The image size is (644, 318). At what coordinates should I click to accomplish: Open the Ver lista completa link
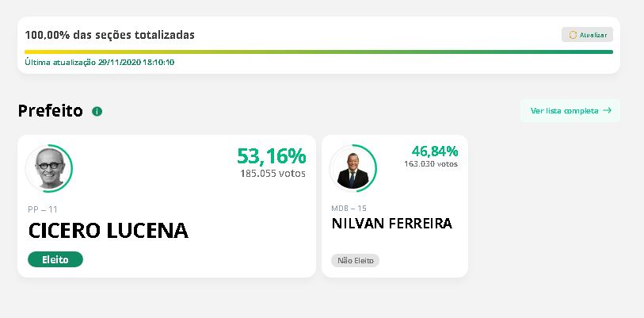[564, 111]
